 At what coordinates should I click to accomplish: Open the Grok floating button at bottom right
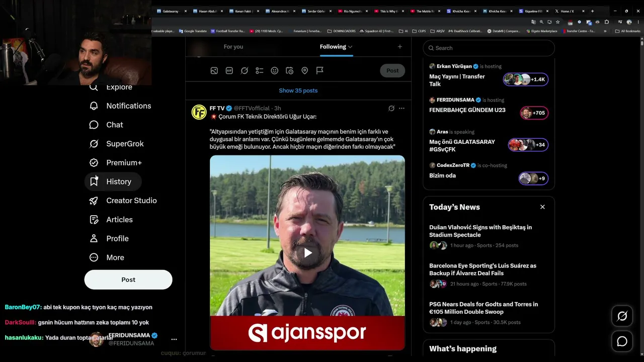click(622, 316)
